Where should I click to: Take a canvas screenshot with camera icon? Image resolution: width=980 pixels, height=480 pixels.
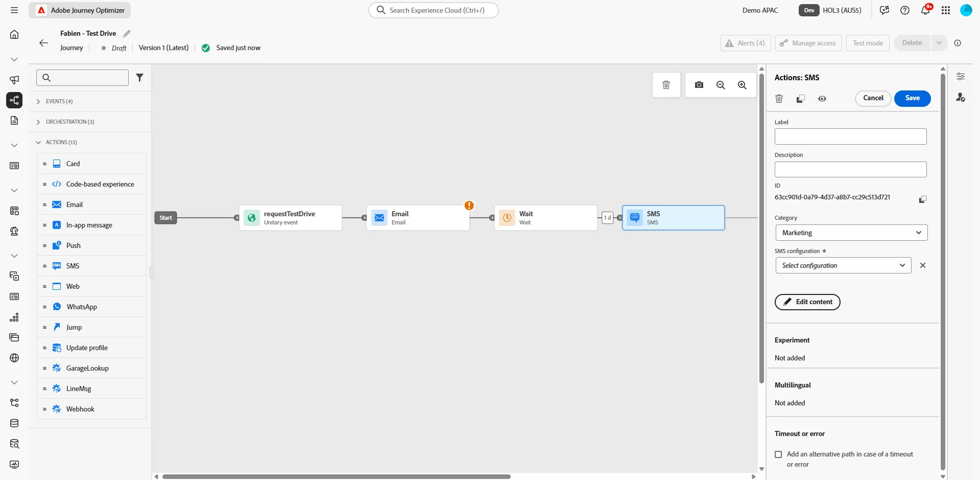699,85
